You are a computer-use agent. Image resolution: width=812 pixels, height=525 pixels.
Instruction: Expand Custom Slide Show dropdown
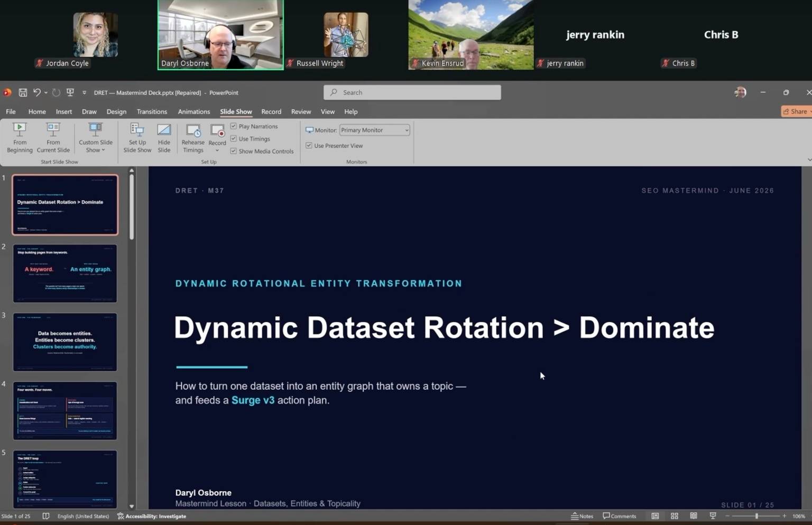tap(95, 138)
